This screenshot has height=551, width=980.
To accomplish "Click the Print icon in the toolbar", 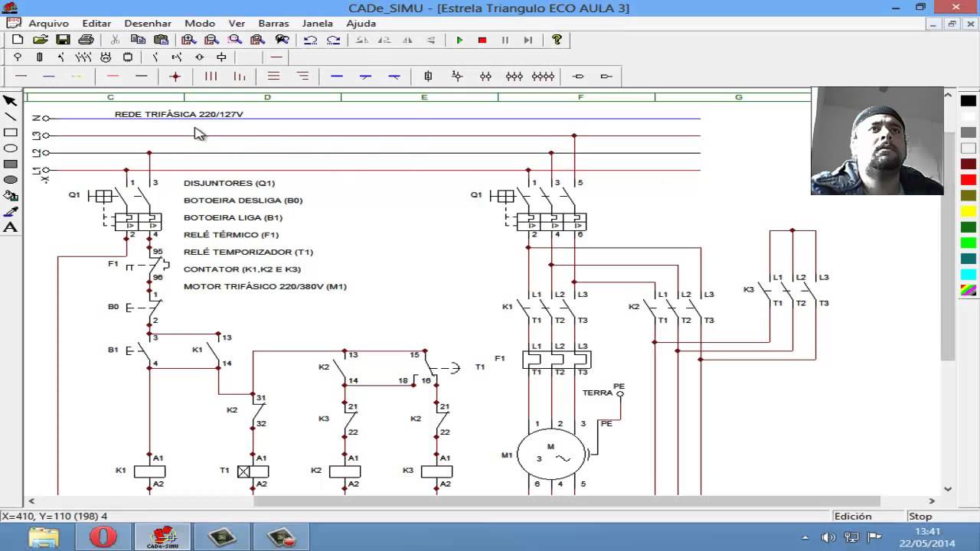I will [86, 40].
